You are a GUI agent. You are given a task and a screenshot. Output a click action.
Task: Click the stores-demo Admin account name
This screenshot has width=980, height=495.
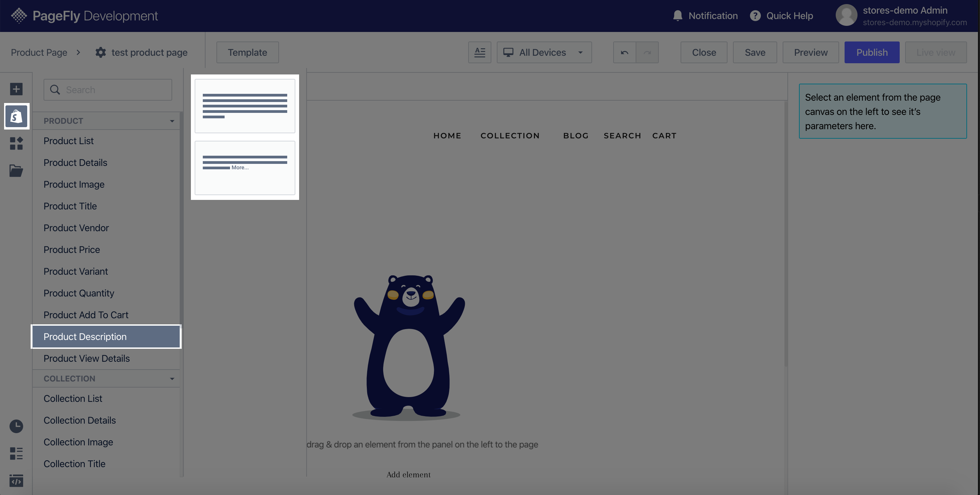tap(905, 10)
